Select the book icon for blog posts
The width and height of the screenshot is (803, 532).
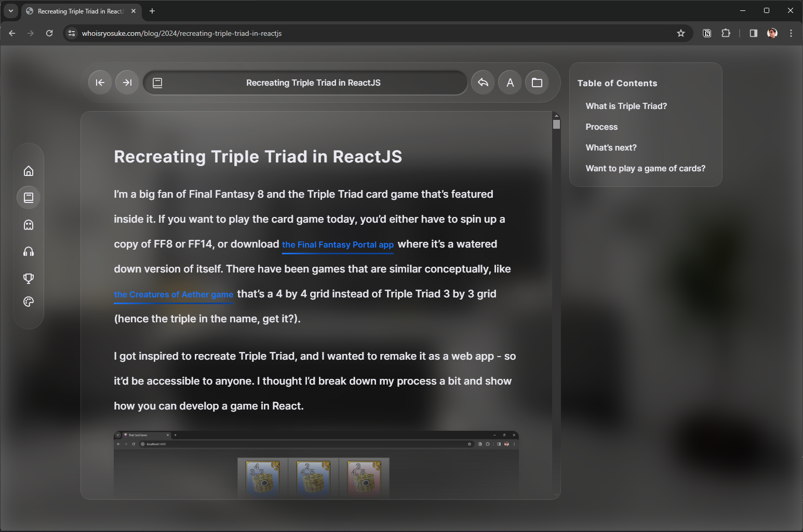click(28, 197)
